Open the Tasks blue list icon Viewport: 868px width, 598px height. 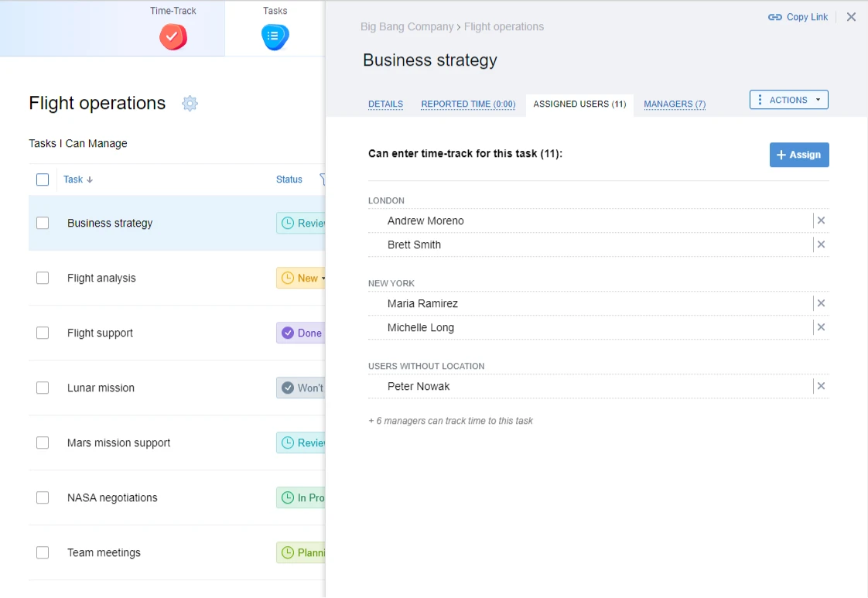click(275, 36)
